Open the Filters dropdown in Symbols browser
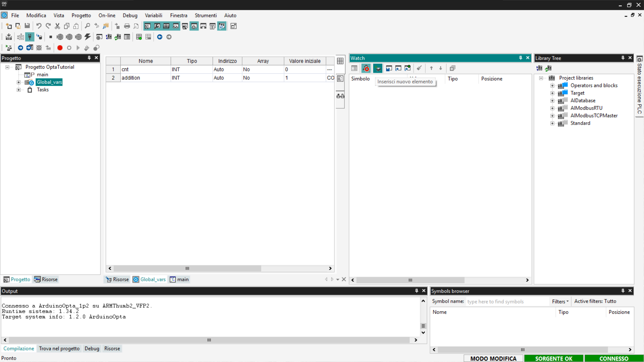Image resolution: width=644 pixels, height=362 pixels. (560, 301)
